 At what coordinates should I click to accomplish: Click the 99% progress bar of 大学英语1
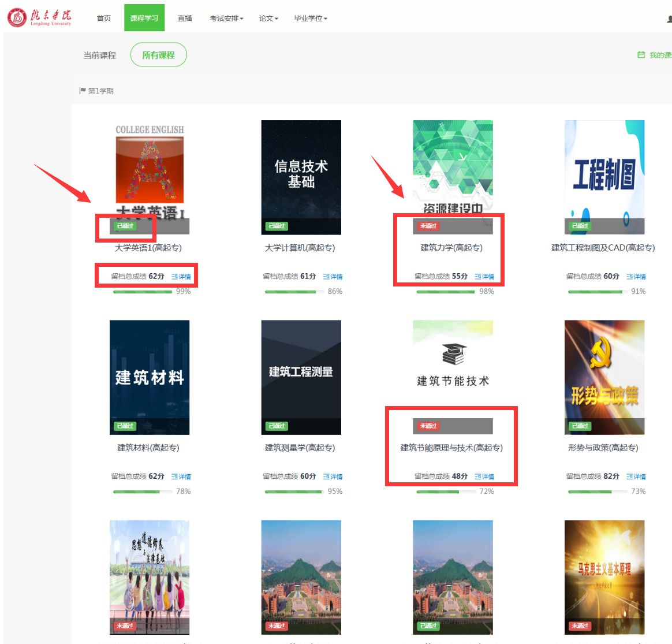click(143, 292)
